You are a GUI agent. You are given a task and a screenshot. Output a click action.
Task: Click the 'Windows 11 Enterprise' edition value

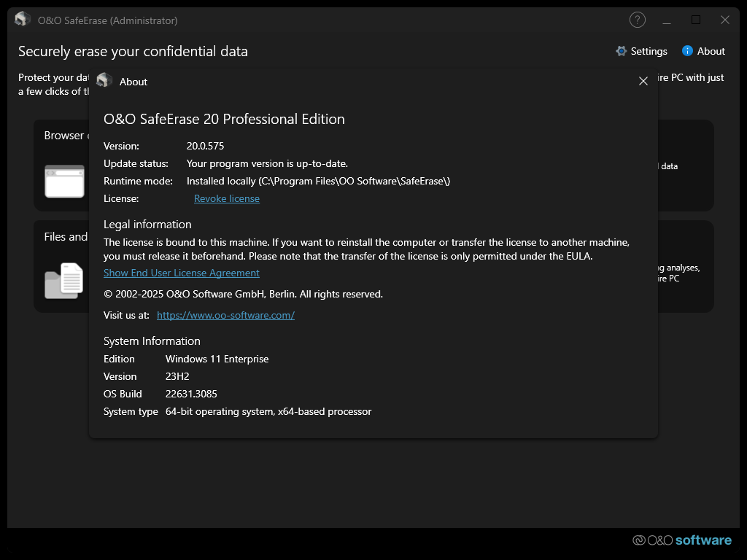(x=217, y=359)
